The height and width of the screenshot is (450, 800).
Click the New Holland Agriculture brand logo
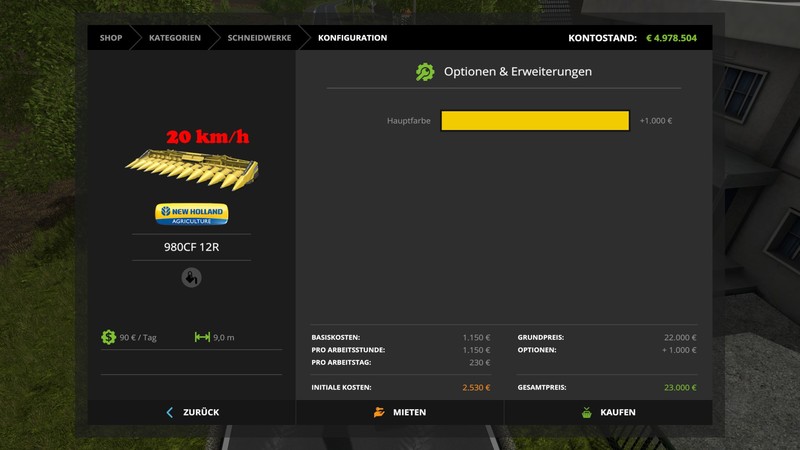click(x=191, y=214)
